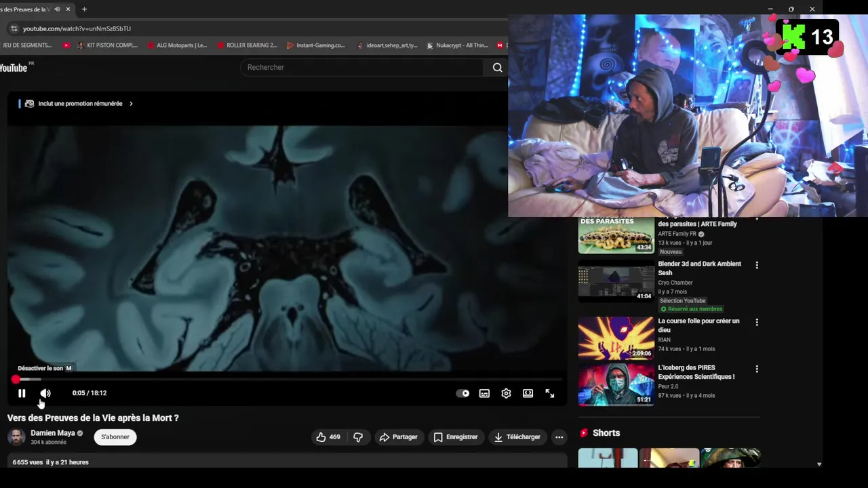Click the Partager share button

(399, 437)
